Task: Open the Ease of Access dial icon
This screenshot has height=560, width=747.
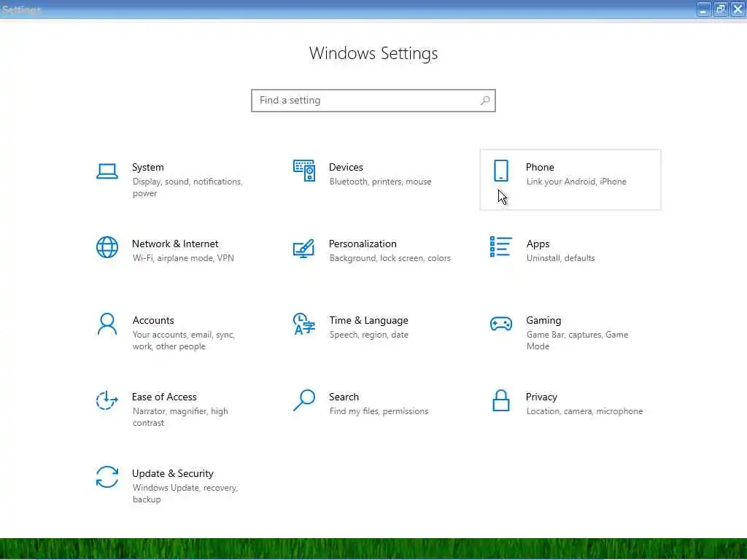Action: pyautogui.click(x=107, y=400)
